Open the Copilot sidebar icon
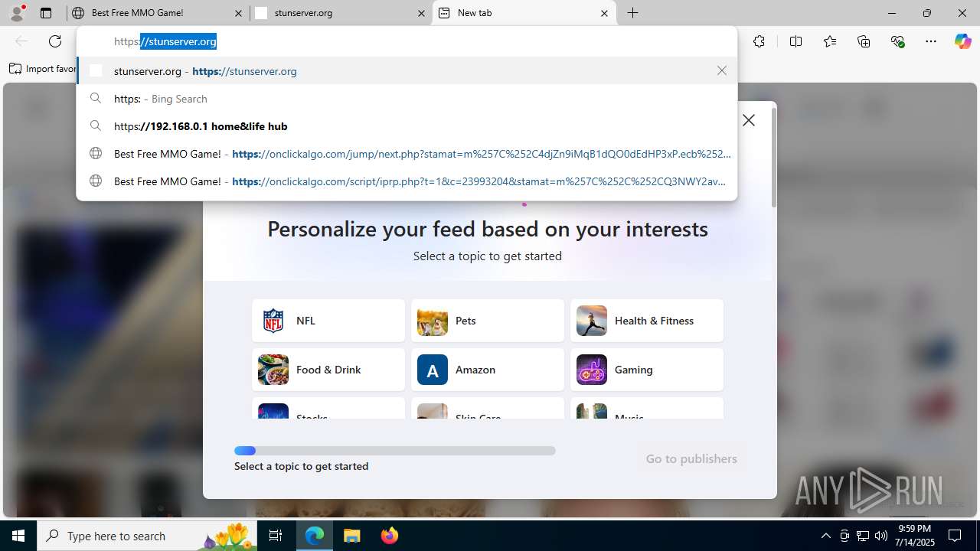This screenshot has height=551, width=980. pyautogui.click(x=962, y=41)
